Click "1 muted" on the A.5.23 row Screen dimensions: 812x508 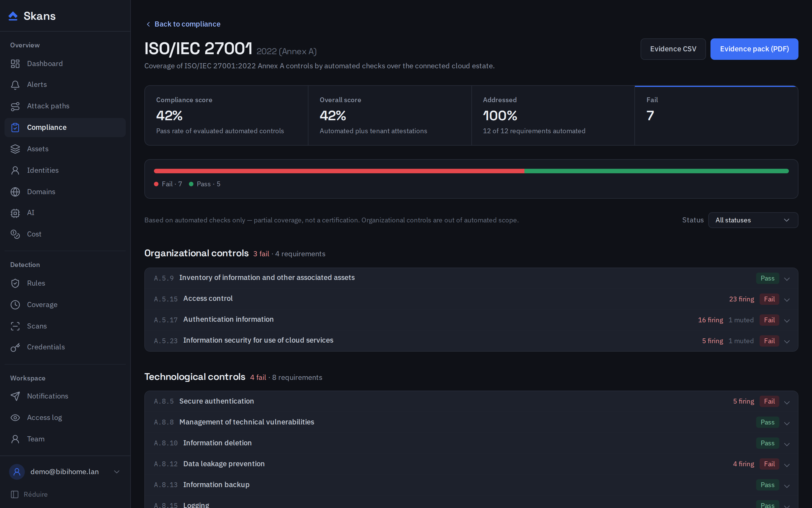click(x=741, y=341)
